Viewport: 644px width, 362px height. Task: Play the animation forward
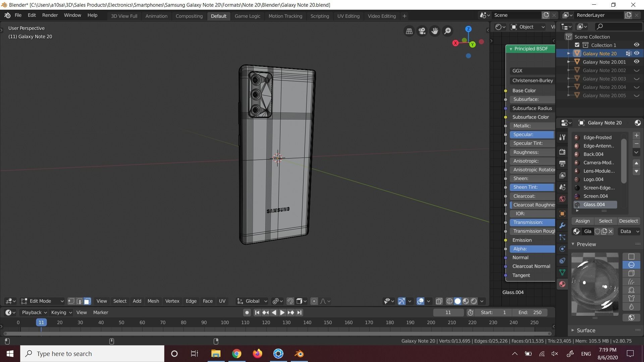[282, 312]
